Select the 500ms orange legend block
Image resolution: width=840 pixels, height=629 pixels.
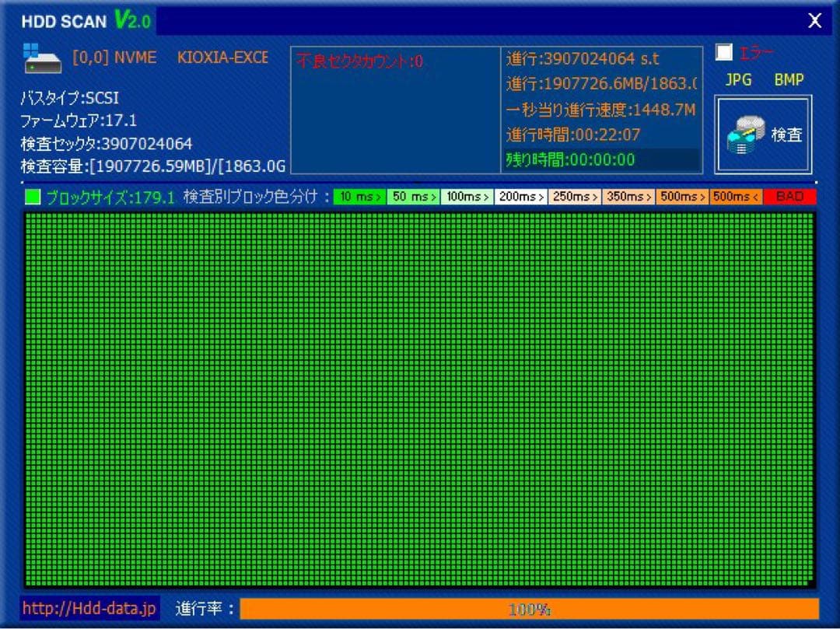(x=682, y=197)
